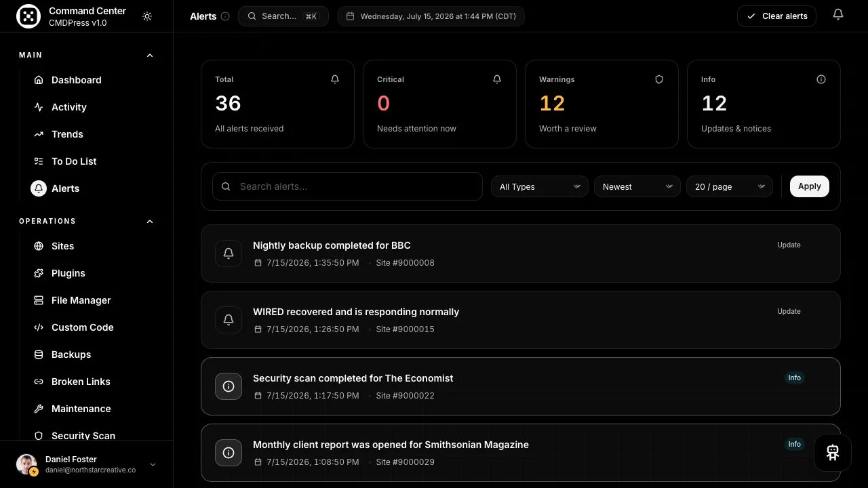Click the date and time display
This screenshot has height=488, width=868.
(x=431, y=16)
